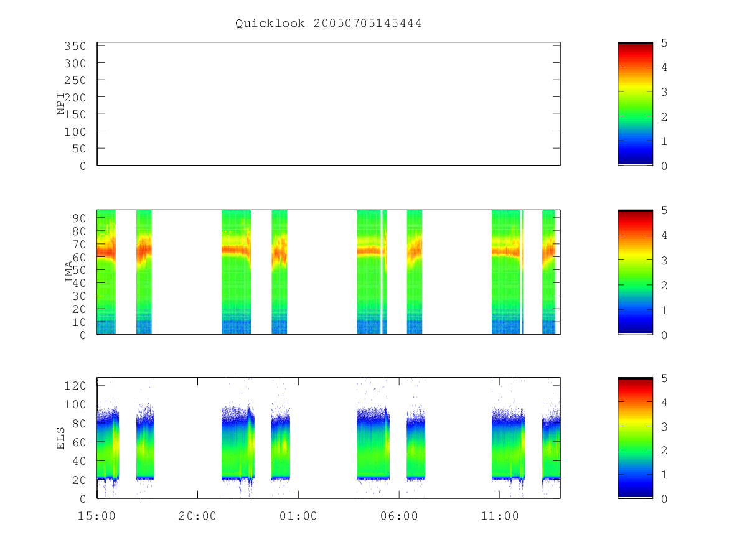The image size is (747, 560).
Task: Click the ELS data block starting at 15:00
Action: point(108,445)
